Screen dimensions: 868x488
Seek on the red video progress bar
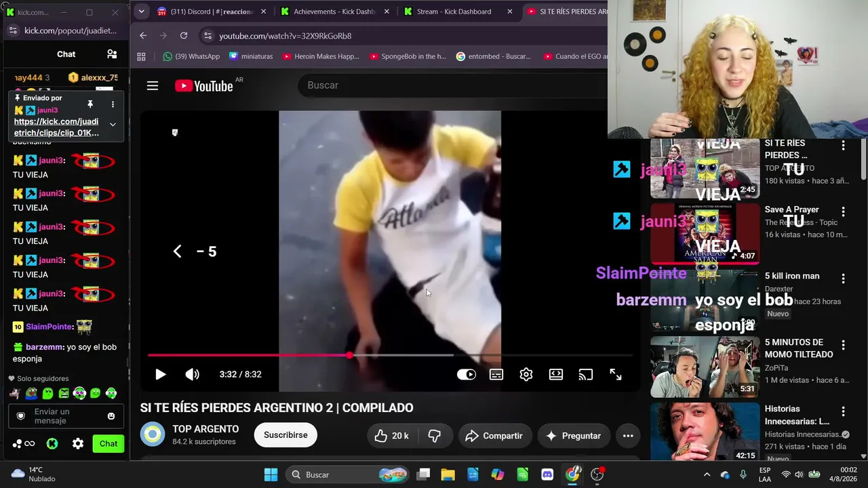pyautogui.click(x=390, y=355)
